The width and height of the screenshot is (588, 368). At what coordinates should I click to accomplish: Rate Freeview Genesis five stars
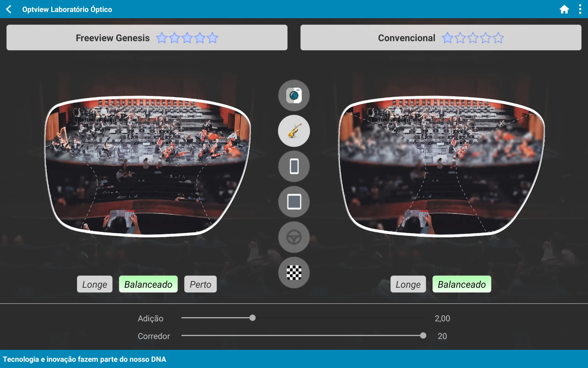[x=213, y=38]
